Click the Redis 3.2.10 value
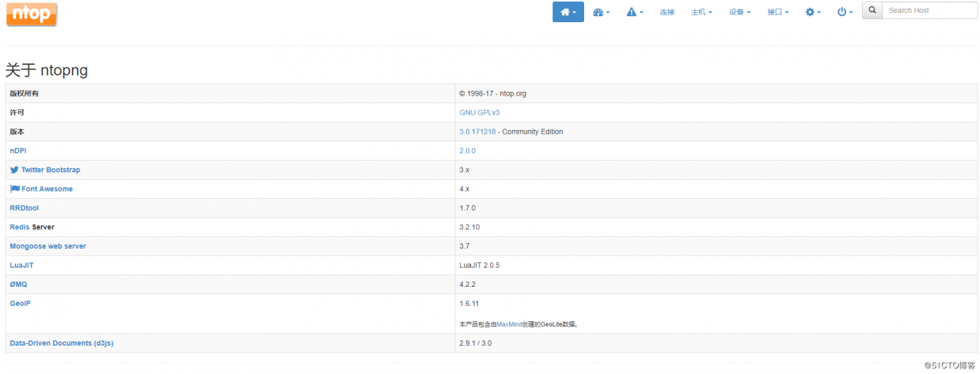The width and height of the screenshot is (980, 374). pos(469,227)
